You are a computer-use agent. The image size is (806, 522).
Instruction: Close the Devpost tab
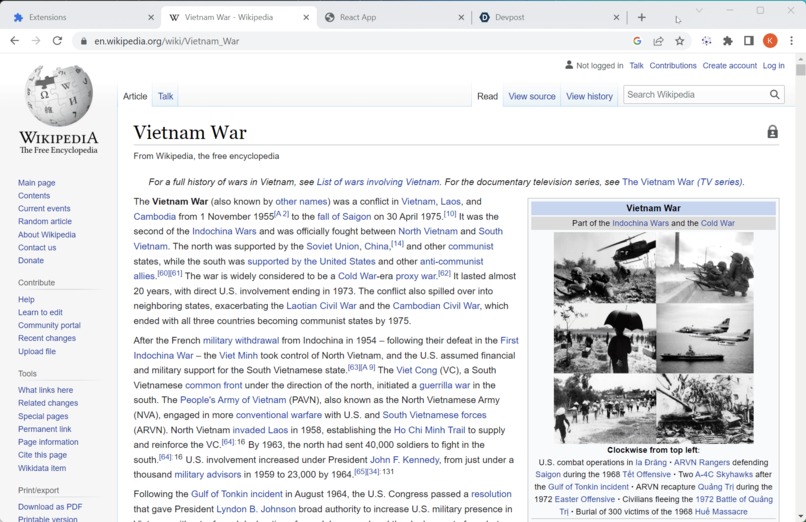[x=616, y=17]
